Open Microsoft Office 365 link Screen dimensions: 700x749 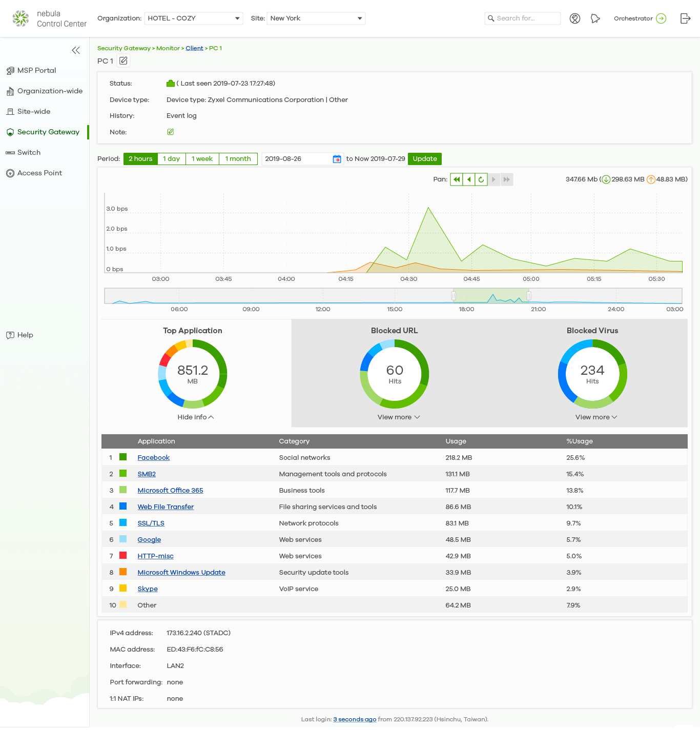pos(170,491)
